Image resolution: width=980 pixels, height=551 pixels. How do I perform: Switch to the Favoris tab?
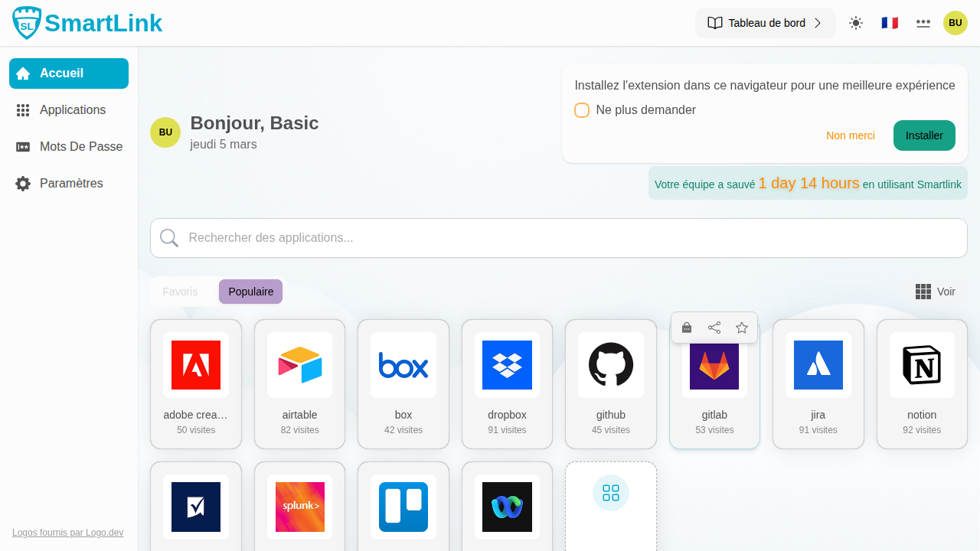[180, 292]
